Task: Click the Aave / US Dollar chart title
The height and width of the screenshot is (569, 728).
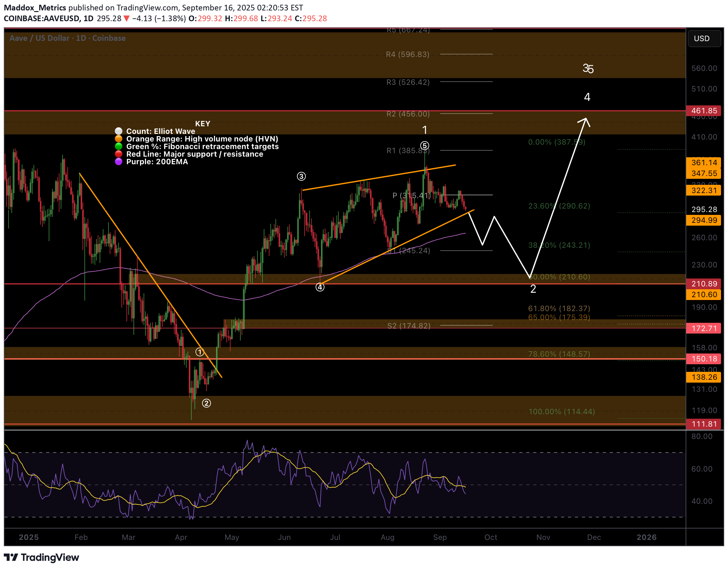Action: pyautogui.click(x=68, y=38)
